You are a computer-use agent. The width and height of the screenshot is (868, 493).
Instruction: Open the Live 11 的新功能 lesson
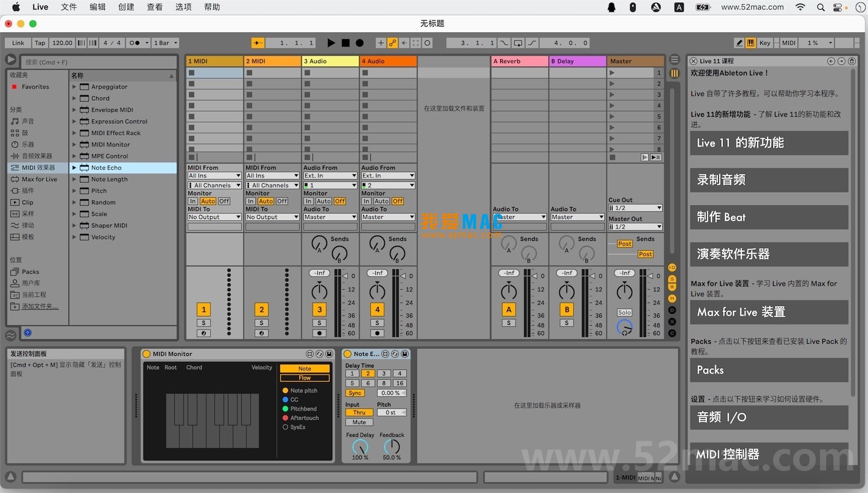pyautogui.click(x=769, y=143)
